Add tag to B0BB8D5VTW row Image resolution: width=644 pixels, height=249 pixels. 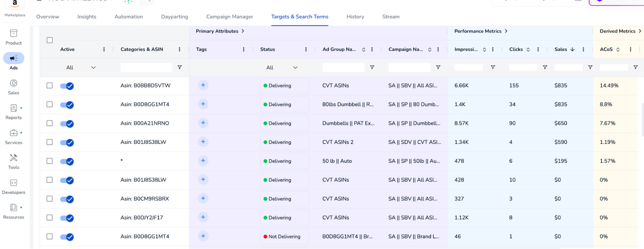(203, 85)
